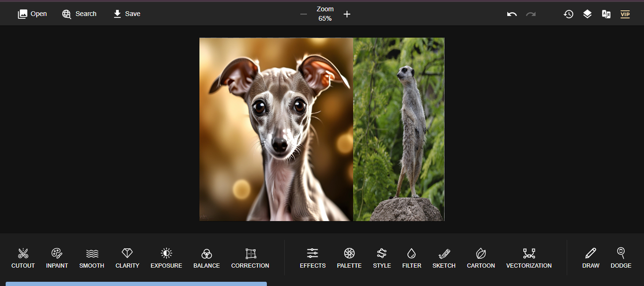The height and width of the screenshot is (286, 644).
Task: Apply the Sketch tool
Action: coord(444,258)
